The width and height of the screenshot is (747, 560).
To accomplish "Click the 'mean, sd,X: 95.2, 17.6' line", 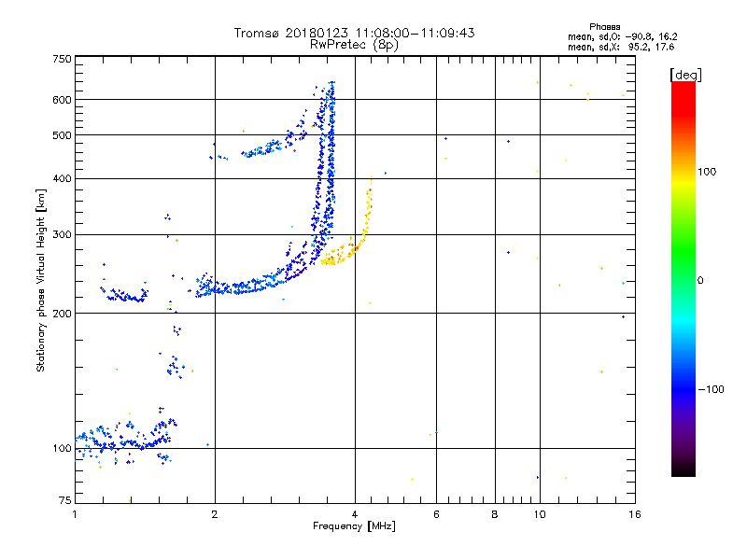I will click(x=621, y=47).
